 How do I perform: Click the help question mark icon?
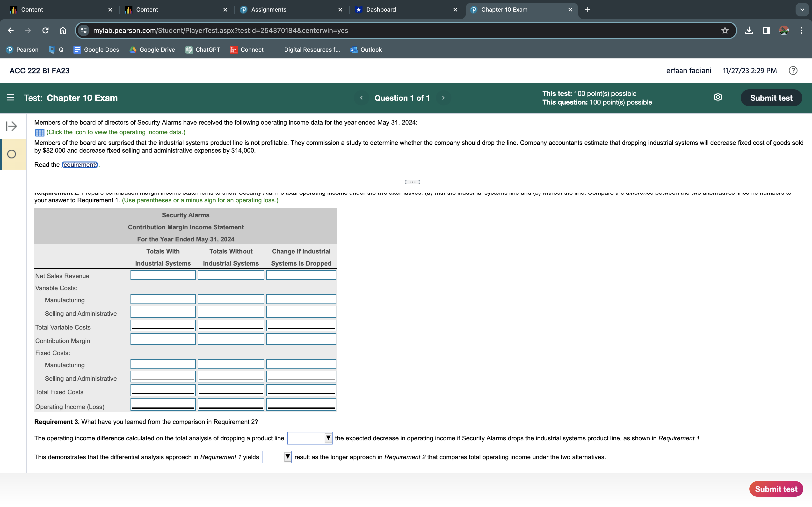(793, 70)
